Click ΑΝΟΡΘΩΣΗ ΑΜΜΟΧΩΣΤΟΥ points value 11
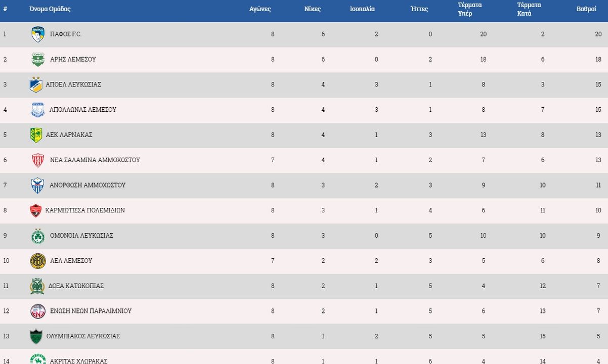Image resolution: width=608 pixels, height=364 pixels. click(x=598, y=186)
